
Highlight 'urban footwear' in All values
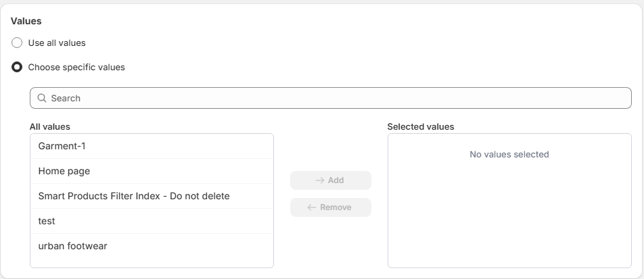click(72, 246)
